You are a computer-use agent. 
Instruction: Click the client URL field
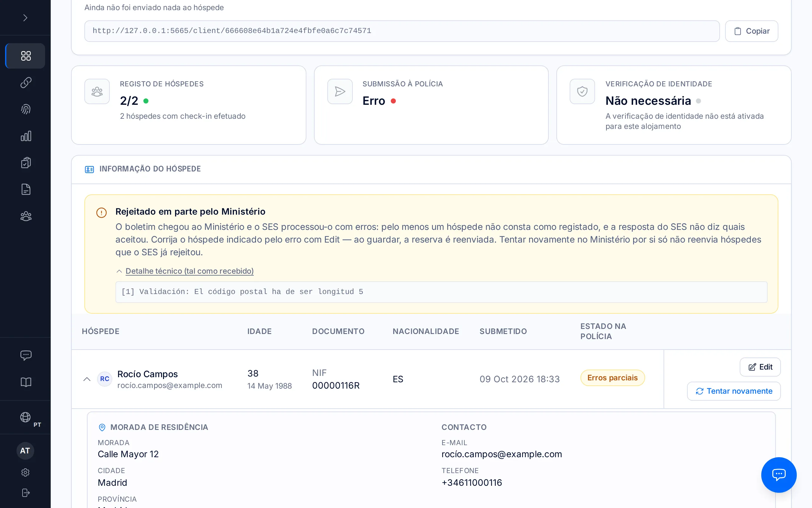point(402,31)
